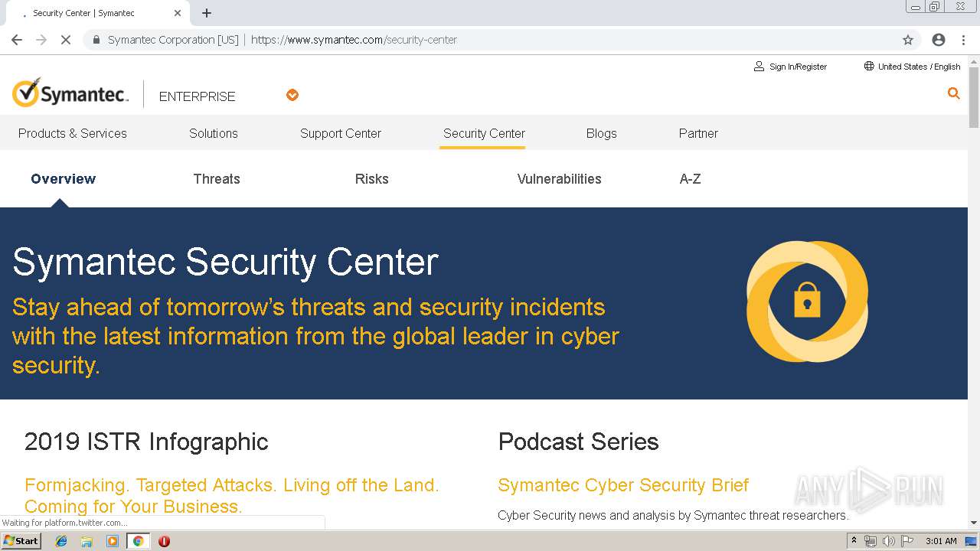Click the page vertical scrollbar
This screenshot has width=980, height=551.
(x=974, y=306)
